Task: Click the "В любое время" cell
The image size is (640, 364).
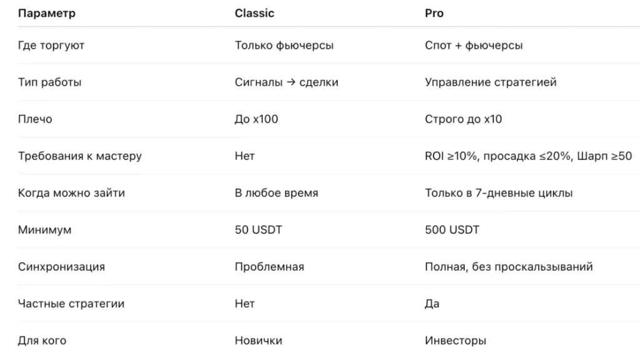Action: click(277, 193)
